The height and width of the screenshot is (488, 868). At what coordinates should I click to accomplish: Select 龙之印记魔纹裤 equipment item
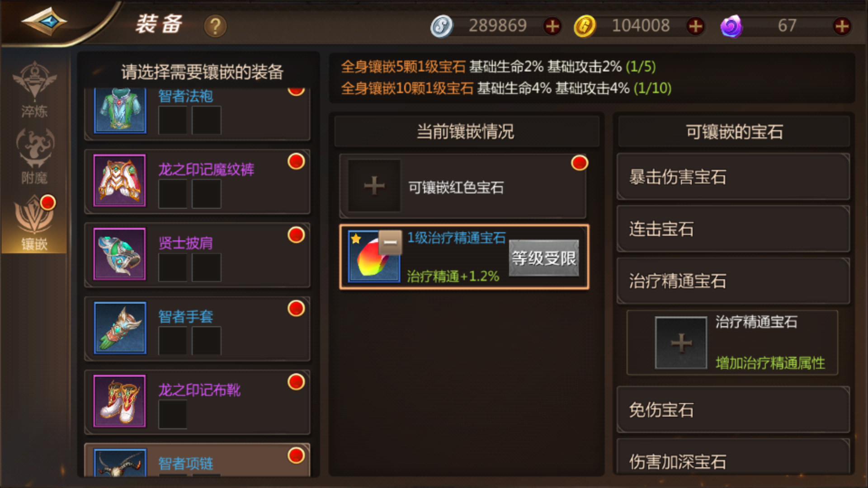point(197,181)
